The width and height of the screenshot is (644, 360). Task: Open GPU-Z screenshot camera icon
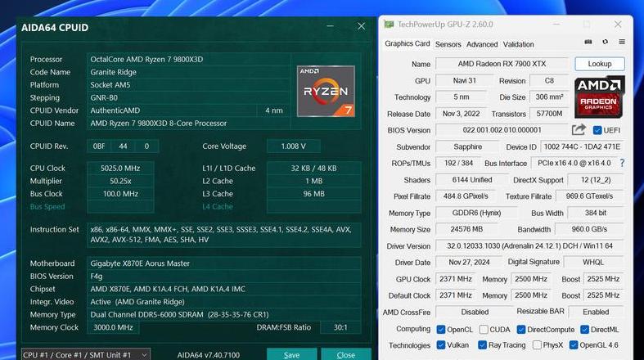click(588, 42)
